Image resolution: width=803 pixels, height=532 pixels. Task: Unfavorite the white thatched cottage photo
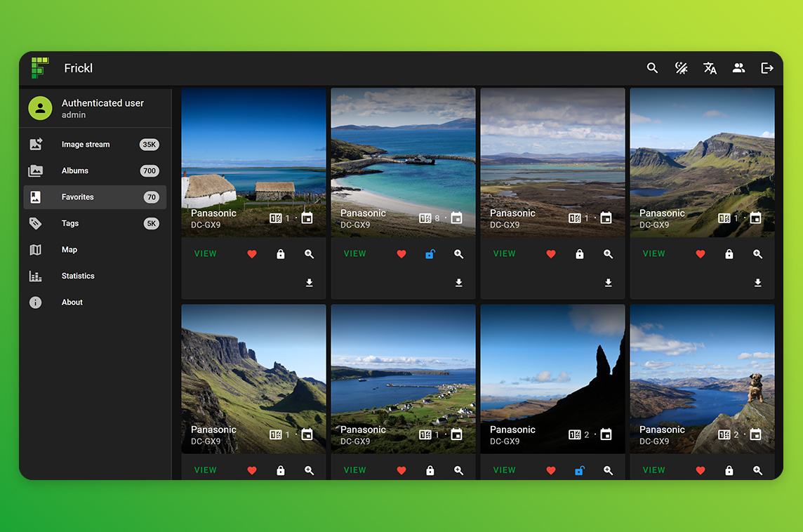(x=252, y=254)
